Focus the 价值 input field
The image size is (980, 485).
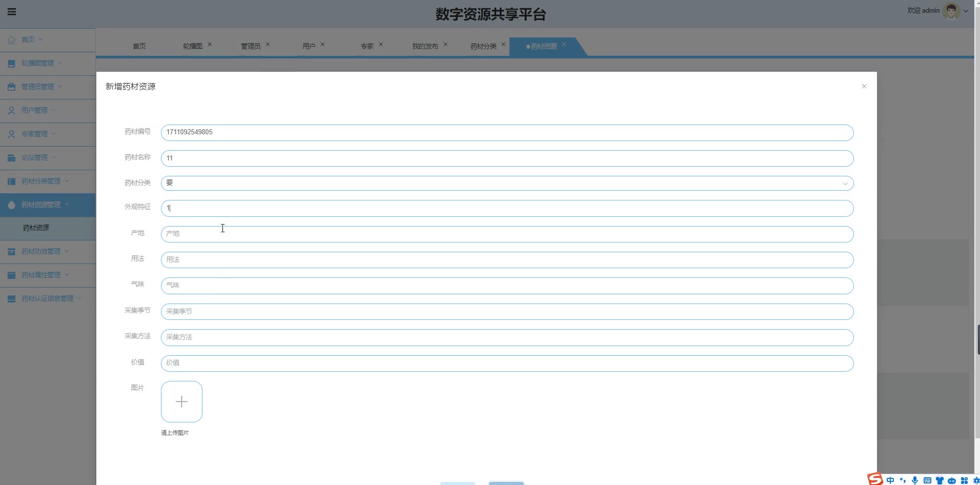[507, 363]
